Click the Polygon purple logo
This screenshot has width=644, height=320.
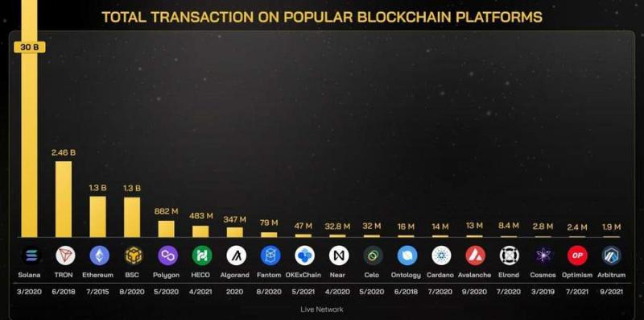pyautogui.click(x=168, y=256)
